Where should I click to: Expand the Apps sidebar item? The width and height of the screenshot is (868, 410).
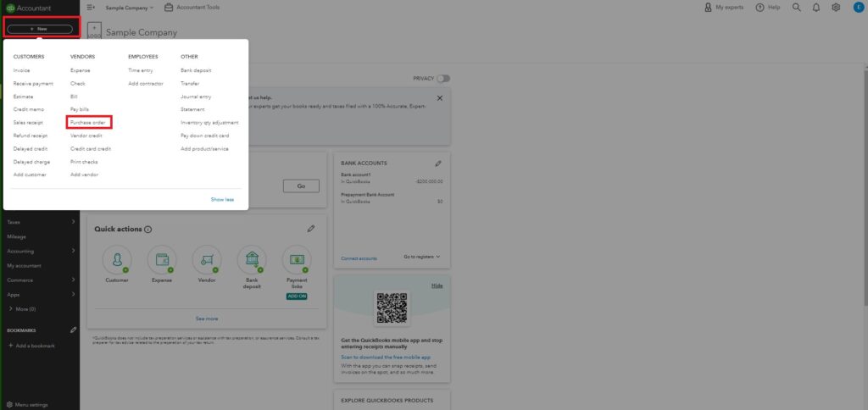tap(41, 294)
